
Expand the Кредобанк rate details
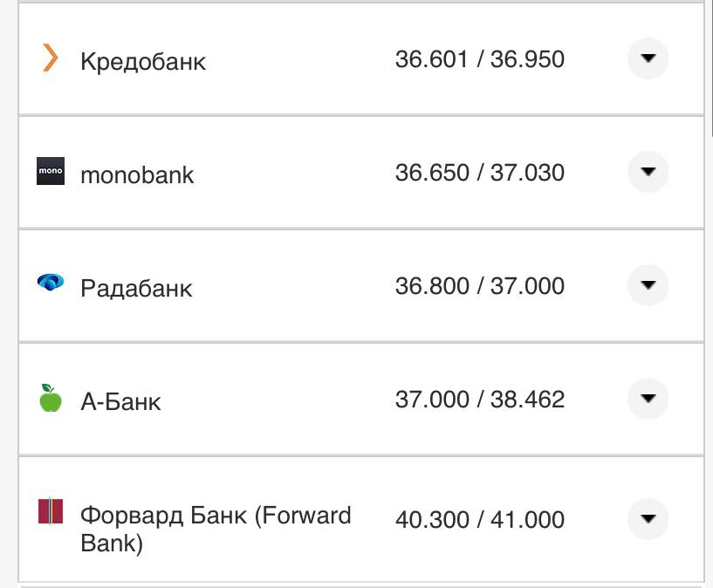[647, 56]
